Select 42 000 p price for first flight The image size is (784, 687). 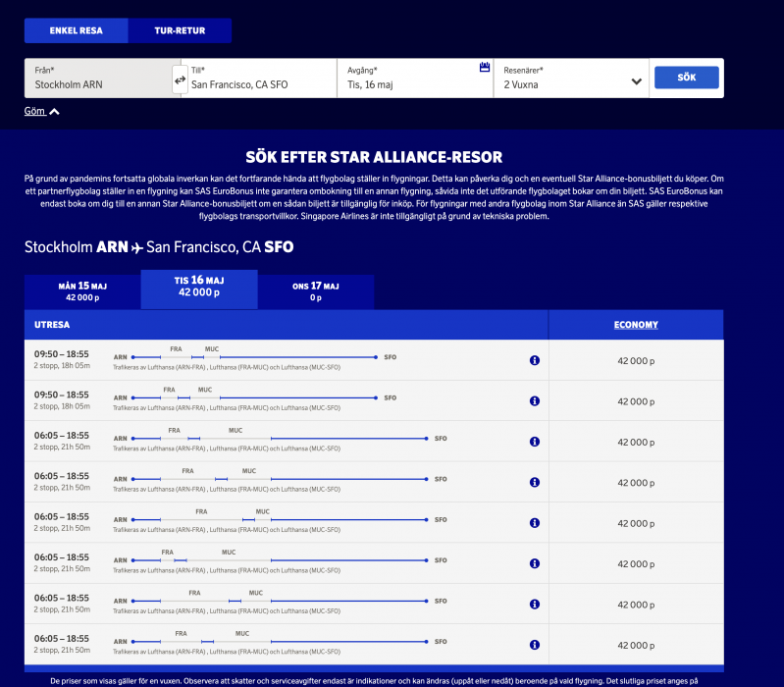(x=636, y=360)
